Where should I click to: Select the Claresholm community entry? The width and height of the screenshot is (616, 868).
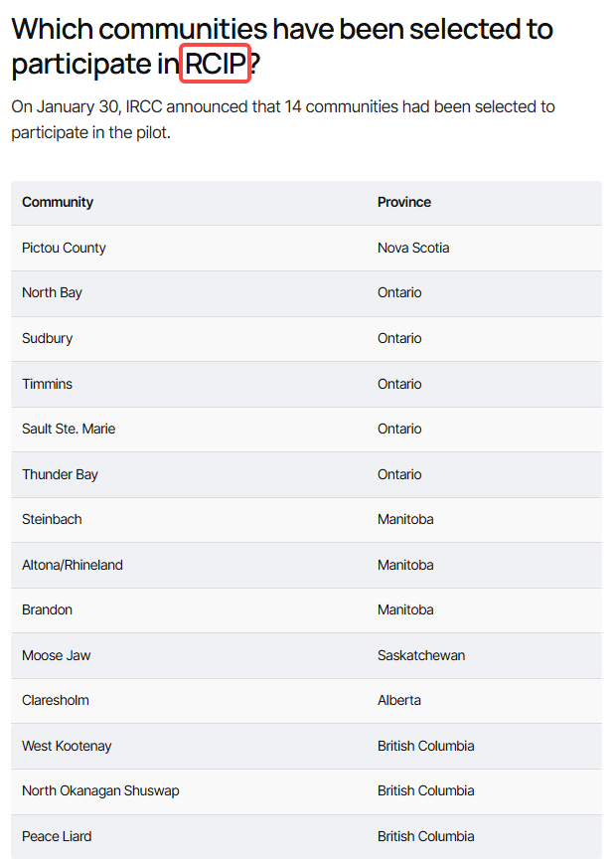56,700
